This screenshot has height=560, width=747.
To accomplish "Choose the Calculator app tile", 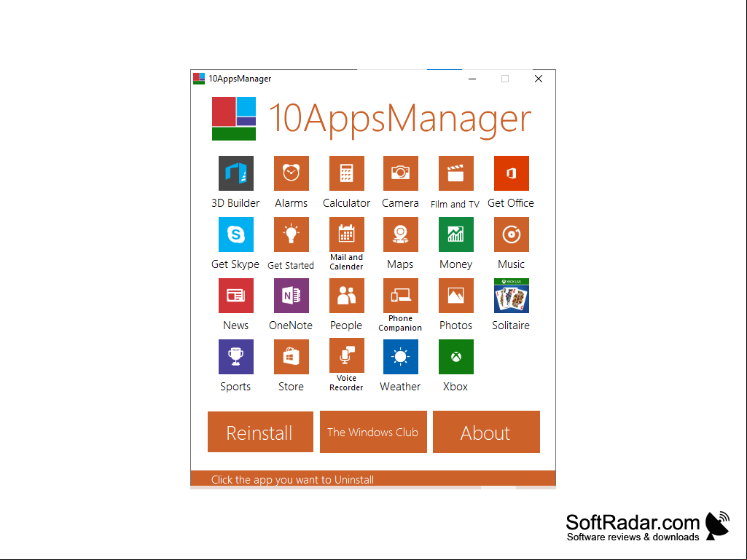I will pyautogui.click(x=346, y=173).
